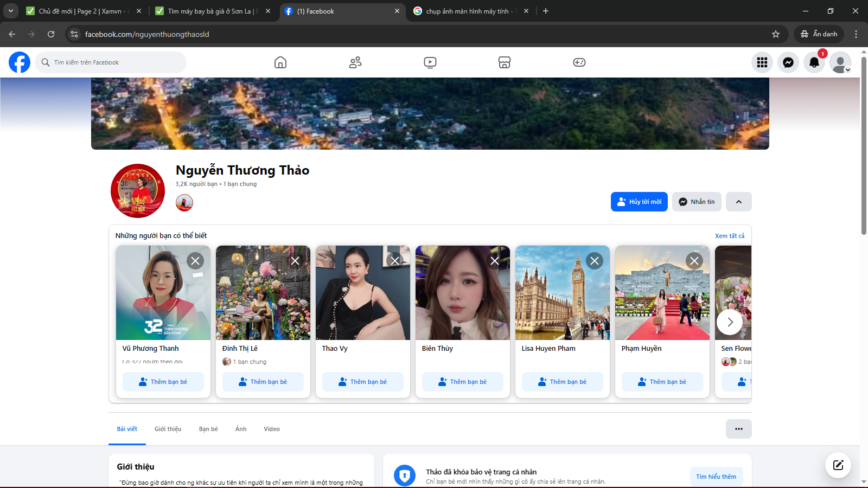Click the new message compose icon

(838, 465)
